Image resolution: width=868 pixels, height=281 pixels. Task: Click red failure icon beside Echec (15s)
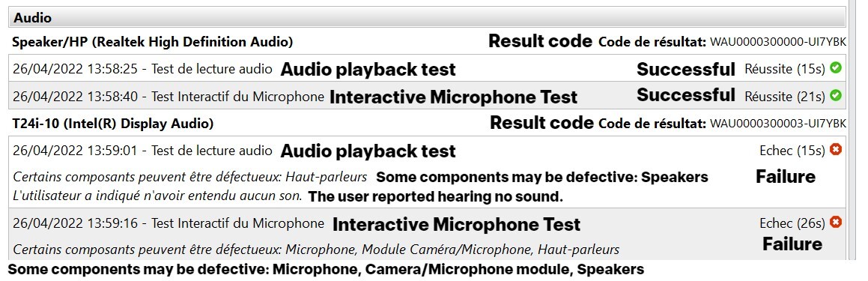click(836, 149)
